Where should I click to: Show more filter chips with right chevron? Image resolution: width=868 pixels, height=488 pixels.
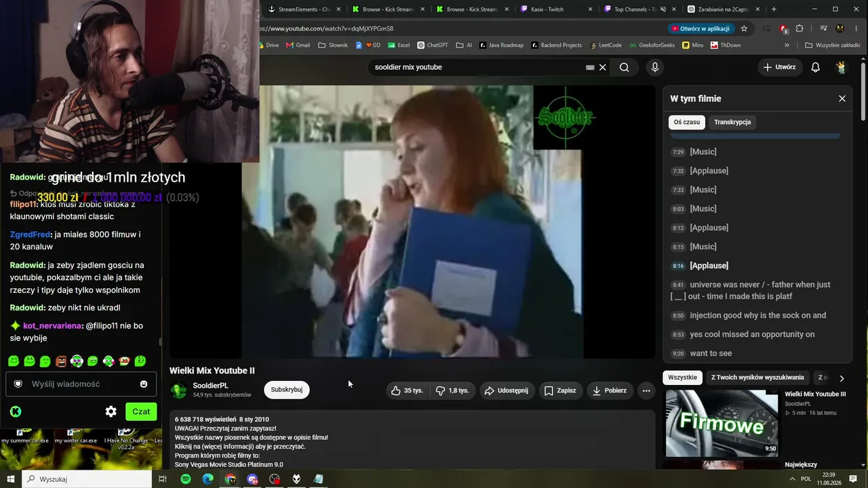(x=842, y=378)
